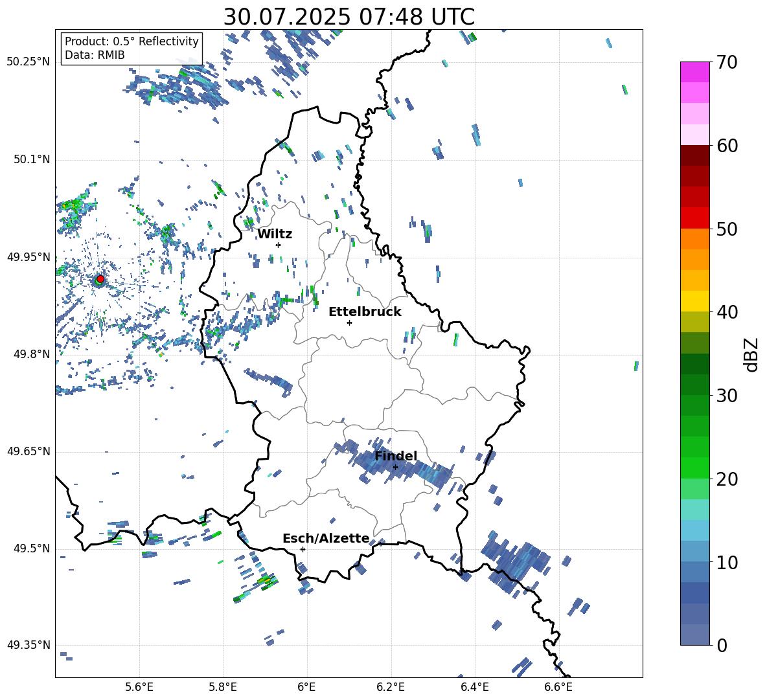Image resolution: width=767 pixels, height=700 pixels.
Task: Click the 40 tick on the colorbar
Action: coord(726,312)
